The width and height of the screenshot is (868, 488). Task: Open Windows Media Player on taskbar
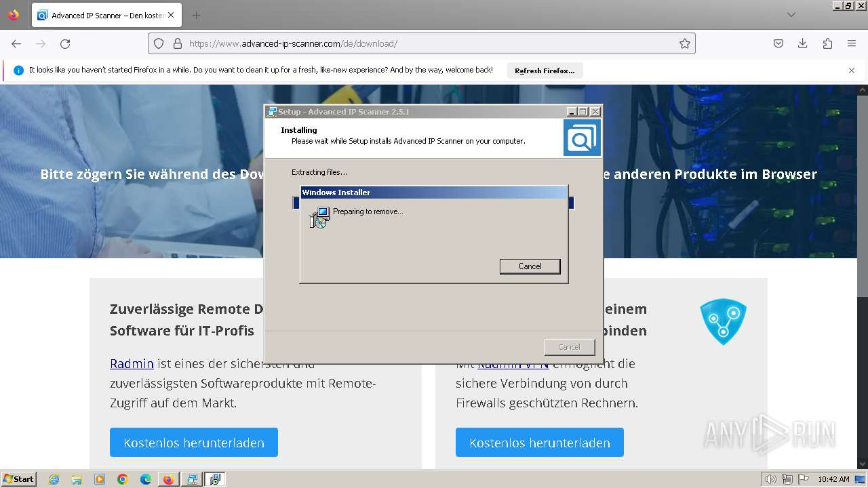tap(100, 479)
